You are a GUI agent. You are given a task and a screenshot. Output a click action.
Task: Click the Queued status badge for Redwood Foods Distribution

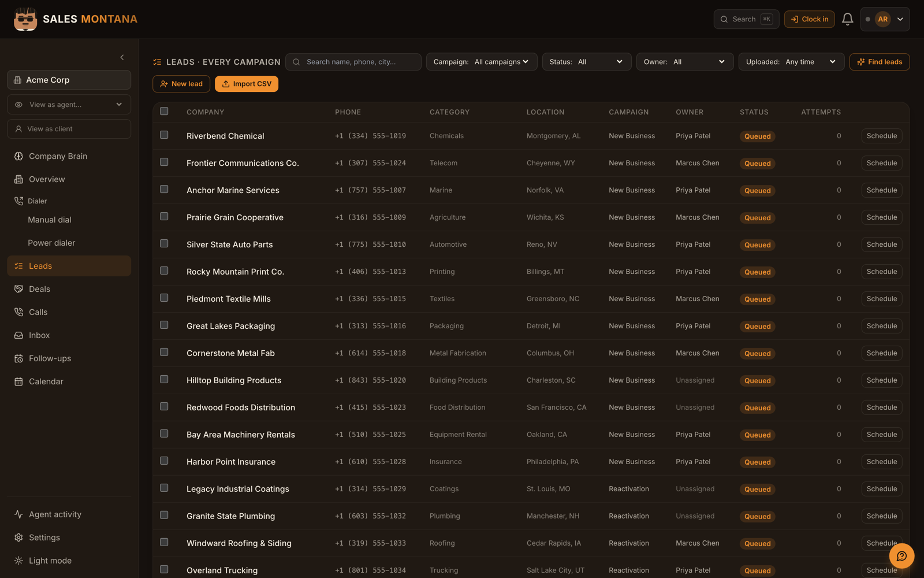[758, 408]
